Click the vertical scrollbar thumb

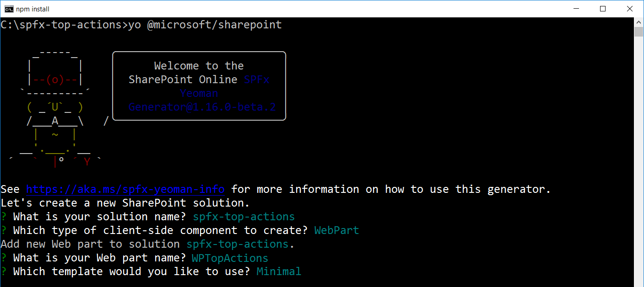[639, 31]
